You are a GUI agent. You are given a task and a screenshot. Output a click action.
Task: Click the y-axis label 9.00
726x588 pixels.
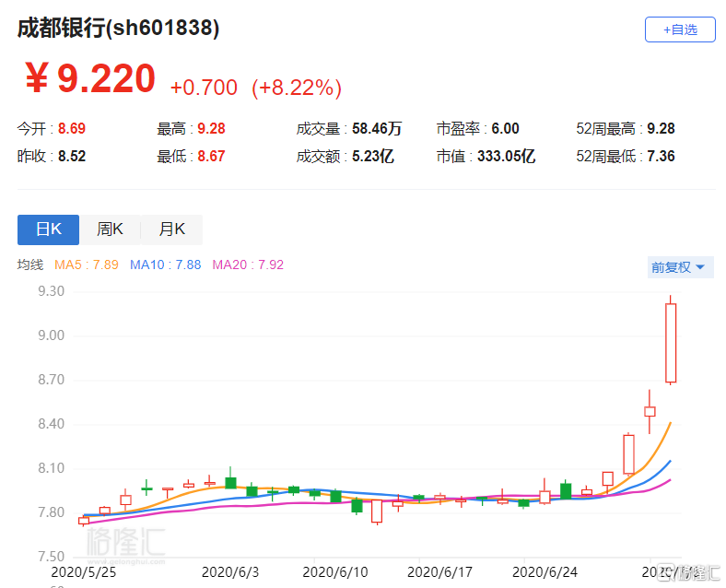[51, 335]
